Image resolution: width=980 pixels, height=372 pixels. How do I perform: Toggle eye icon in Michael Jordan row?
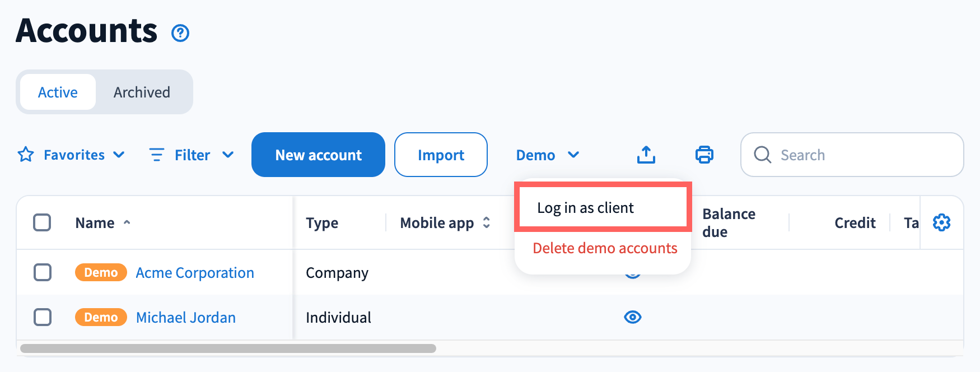[632, 317]
